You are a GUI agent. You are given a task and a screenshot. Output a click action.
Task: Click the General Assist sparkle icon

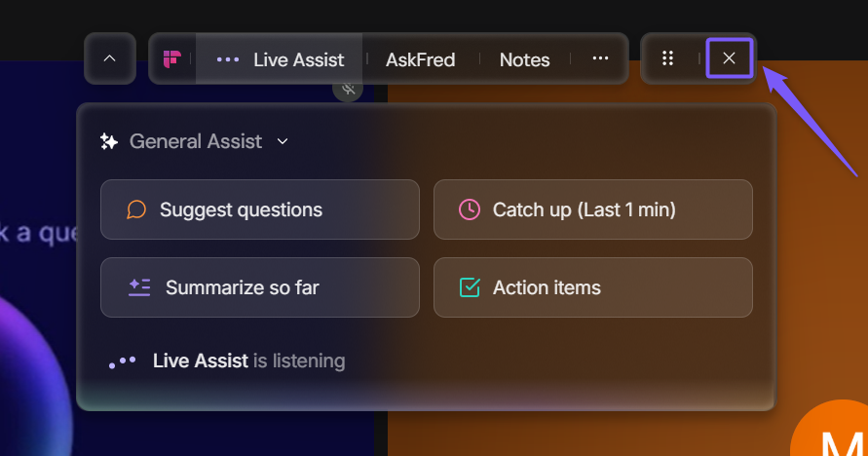[x=109, y=142]
